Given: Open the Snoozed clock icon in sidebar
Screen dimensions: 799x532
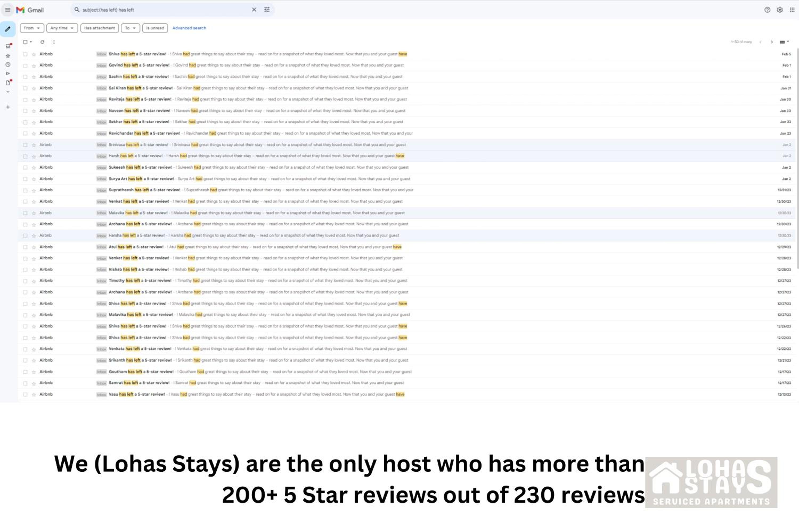Looking at the screenshot, I should click(8, 64).
